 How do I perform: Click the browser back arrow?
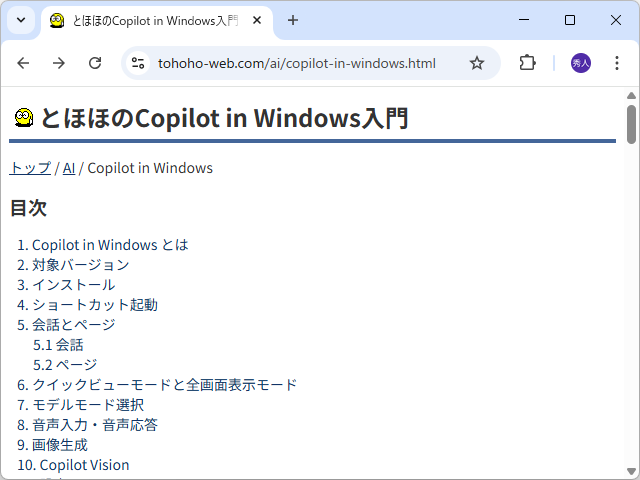[23, 63]
